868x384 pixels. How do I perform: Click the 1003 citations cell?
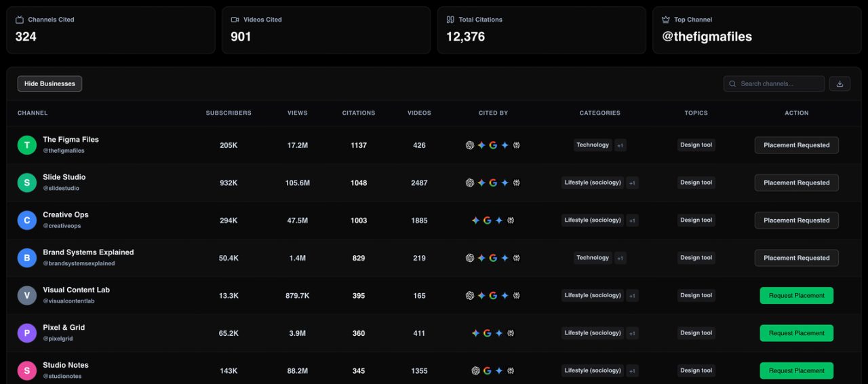pos(359,220)
